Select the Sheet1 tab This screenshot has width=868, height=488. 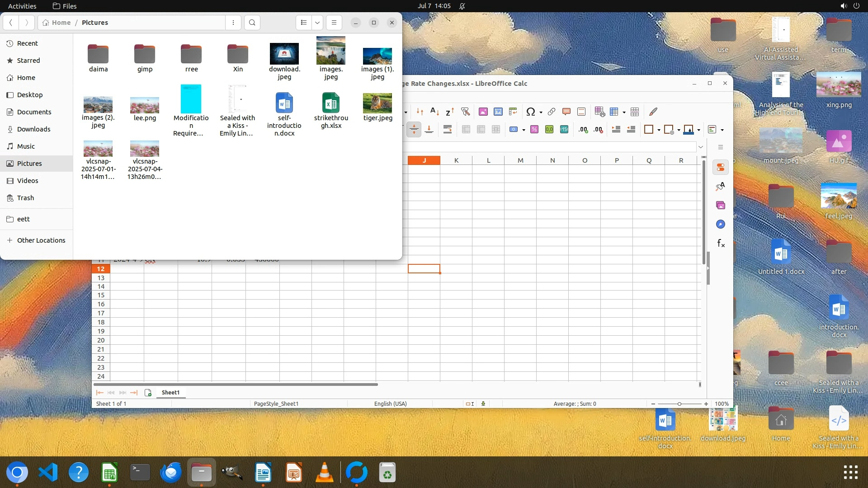pos(170,392)
